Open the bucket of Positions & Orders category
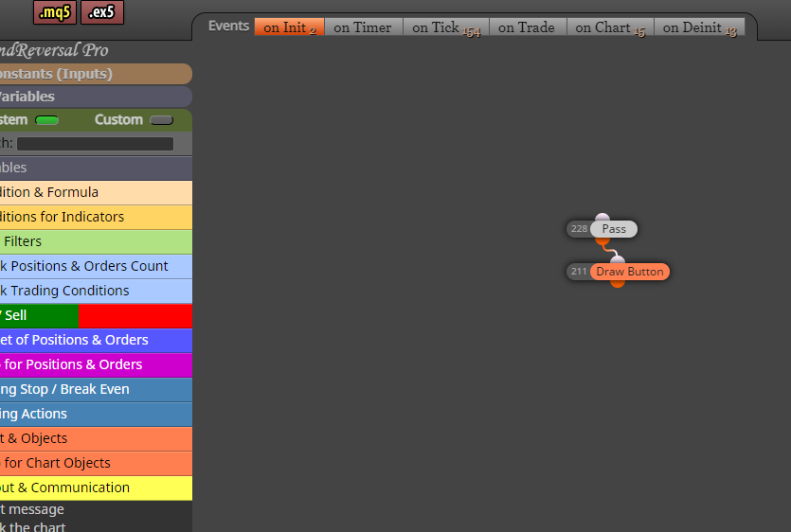Image resolution: width=791 pixels, height=532 pixels. (x=96, y=341)
